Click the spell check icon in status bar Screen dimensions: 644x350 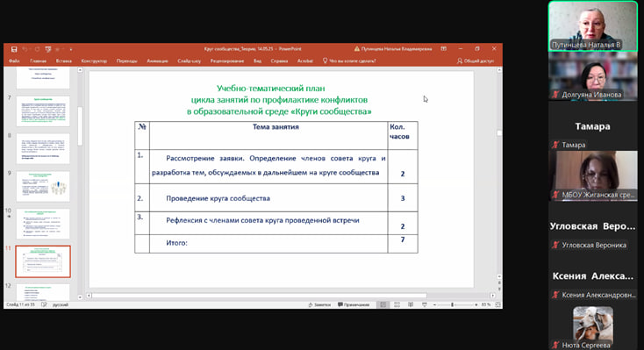(x=44, y=304)
